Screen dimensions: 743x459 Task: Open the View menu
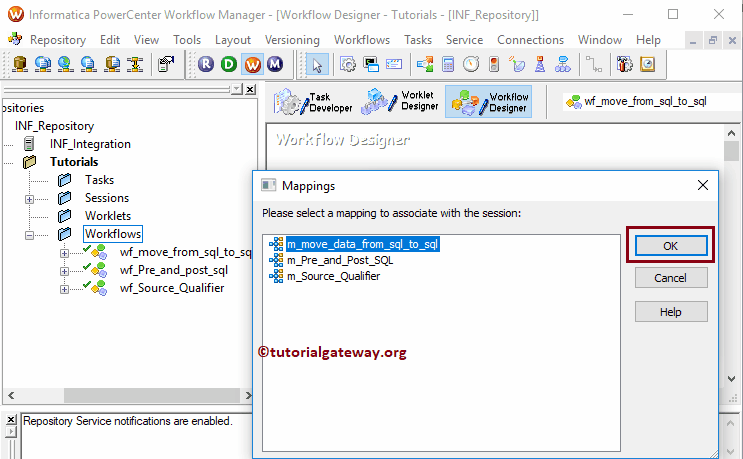(146, 40)
